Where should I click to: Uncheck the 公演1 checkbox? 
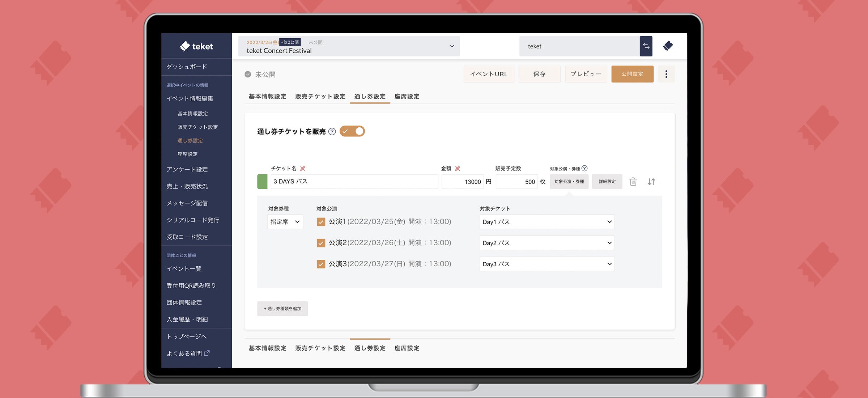coord(321,222)
